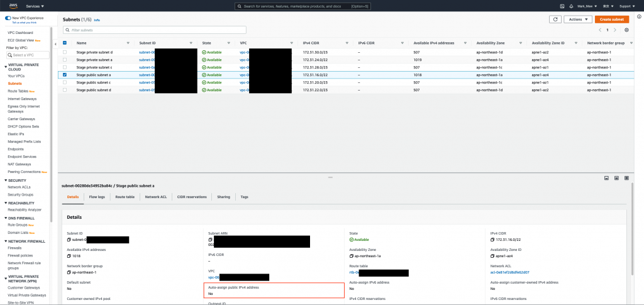
Task: Set details panel to smallest size icon
Action: pos(606,178)
